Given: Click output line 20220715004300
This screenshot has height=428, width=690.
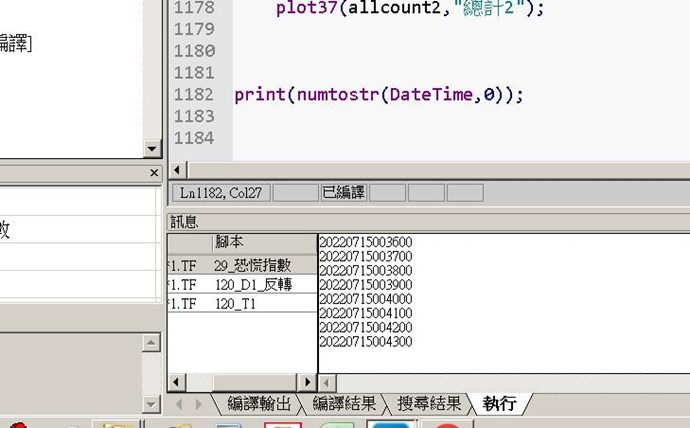Looking at the screenshot, I should point(365,342).
